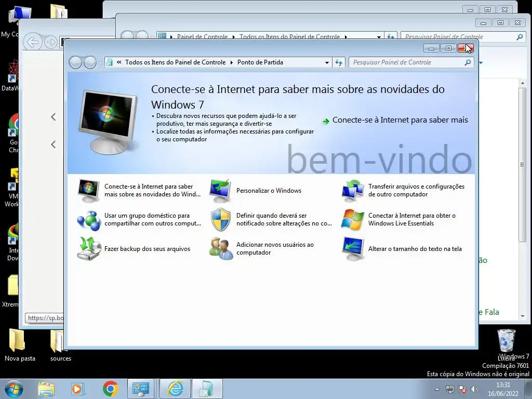Open Windows Explorer from the taskbar

pyautogui.click(x=46, y=389)
